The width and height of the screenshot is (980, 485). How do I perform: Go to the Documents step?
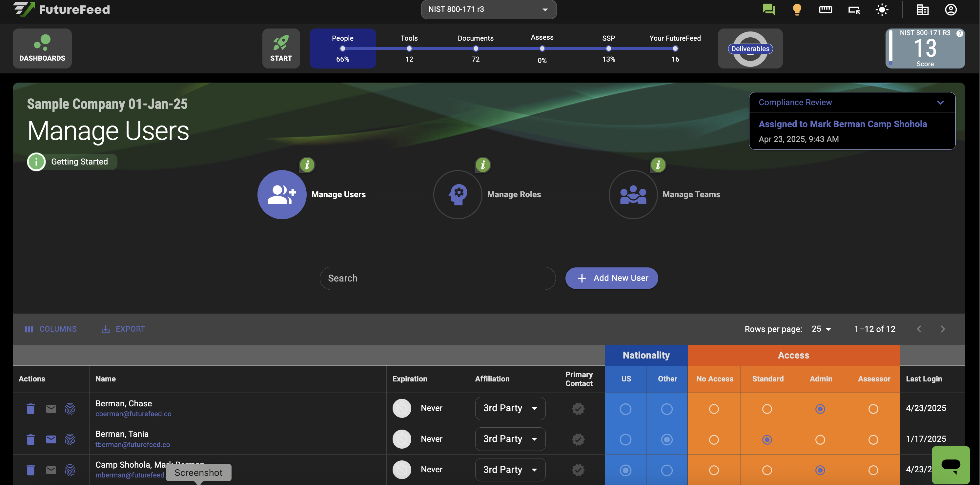476,48
